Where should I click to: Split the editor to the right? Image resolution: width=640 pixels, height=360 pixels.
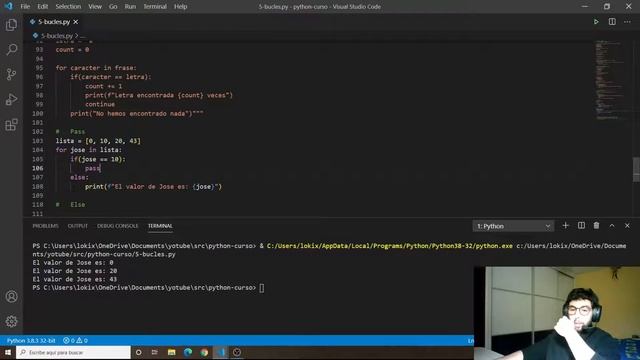612,22
